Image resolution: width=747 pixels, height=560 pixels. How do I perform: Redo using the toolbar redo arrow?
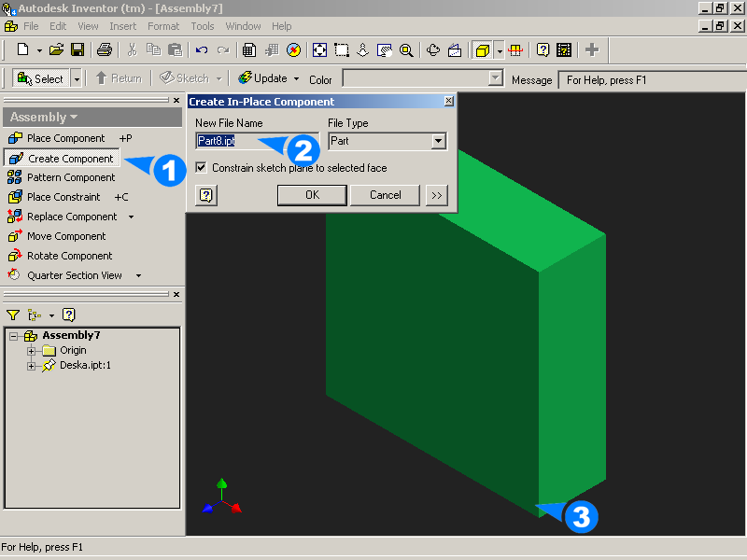223,49
